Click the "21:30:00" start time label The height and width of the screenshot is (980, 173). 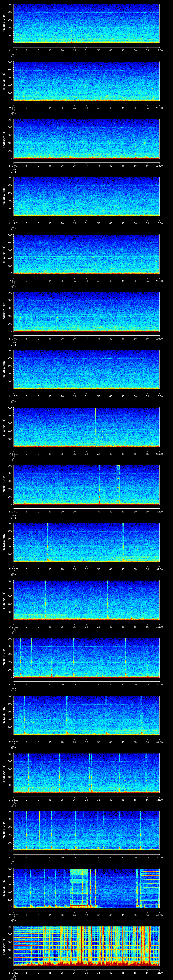pyautogui.click(x=13, y=569)
